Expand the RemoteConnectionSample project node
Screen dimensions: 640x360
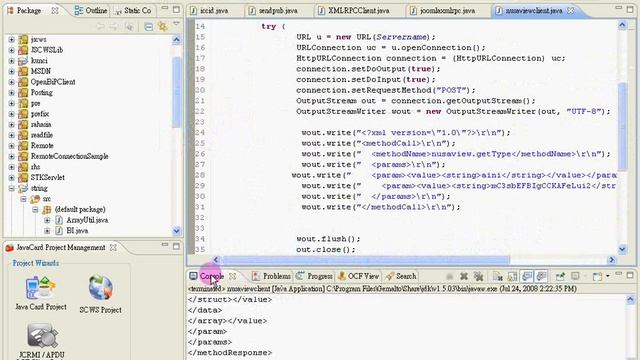point(11,156)
